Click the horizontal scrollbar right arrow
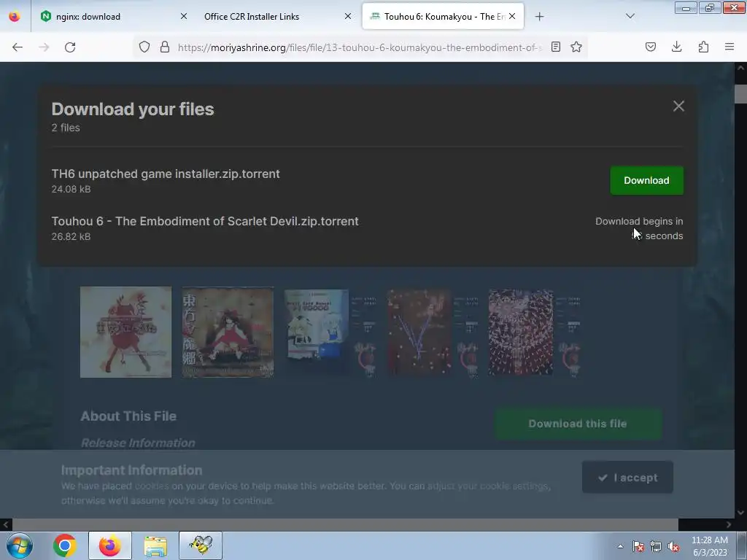Screen dimensions: 747x560 [x=729, y=525]
